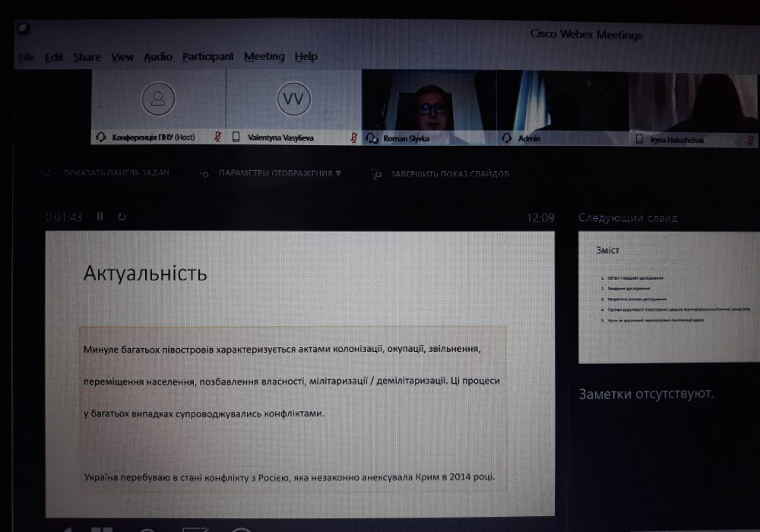Open the Participant menu

(x=207, y=57)
